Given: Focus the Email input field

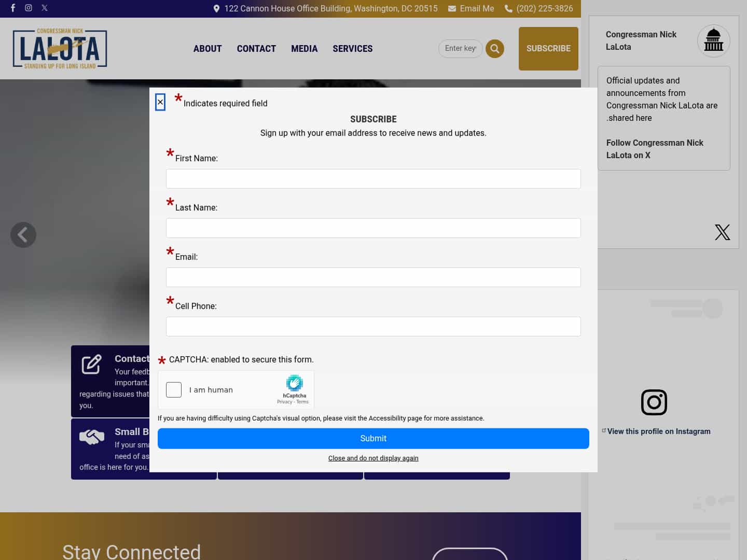Looking at the screenshot, I should [374, 277].
